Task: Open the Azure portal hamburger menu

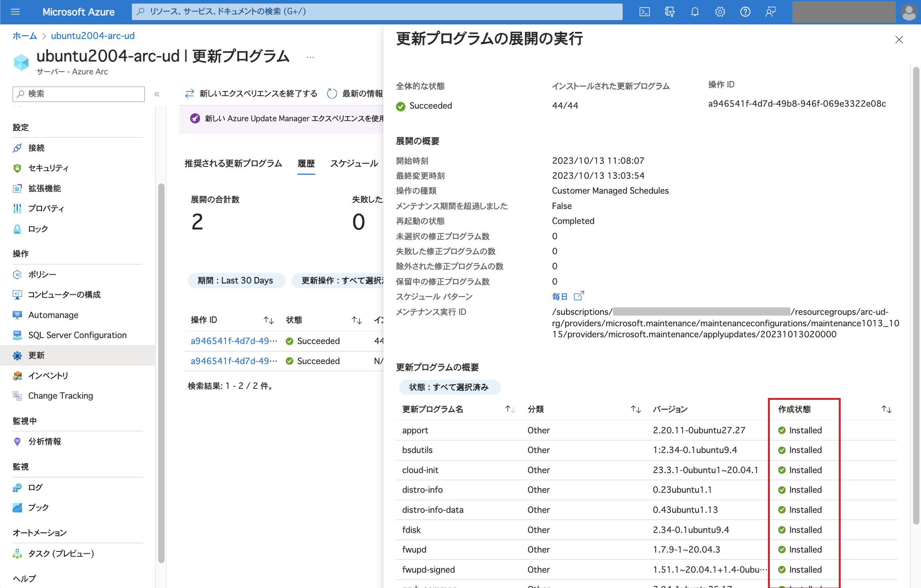Action: pos(15,12)
